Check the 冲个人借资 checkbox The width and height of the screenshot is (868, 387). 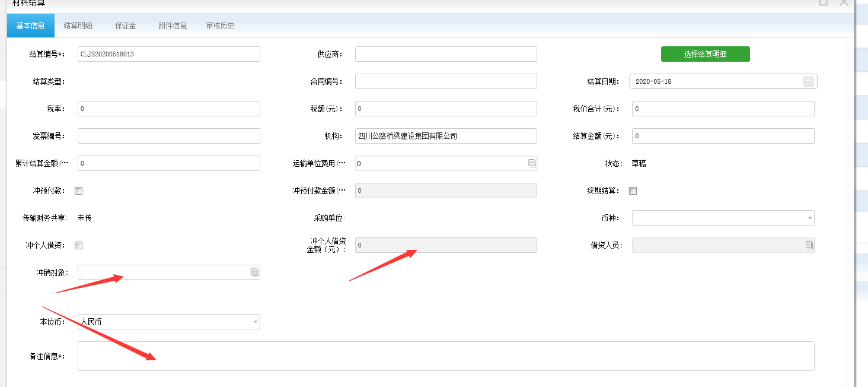pos(79,246)
